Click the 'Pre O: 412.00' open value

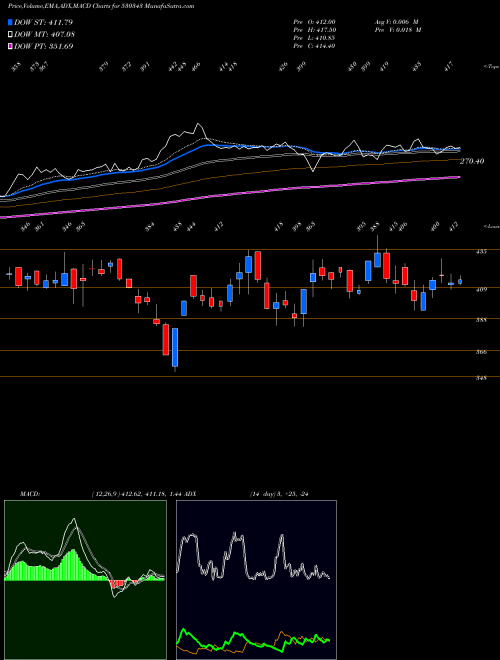314,21
